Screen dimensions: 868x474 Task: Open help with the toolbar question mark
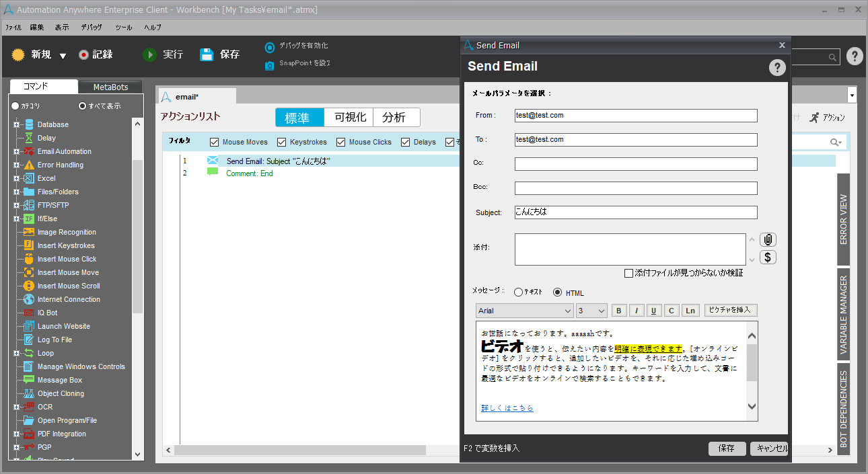coord(855,56)
